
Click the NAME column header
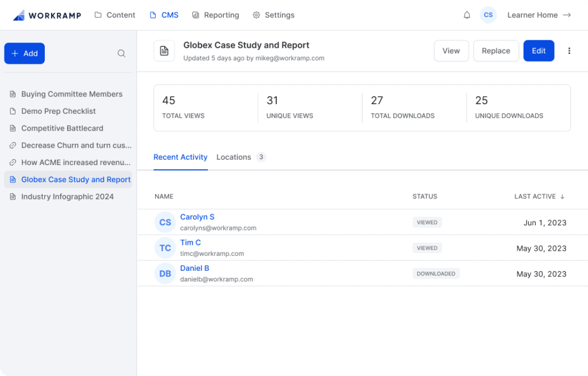[x=164, y=197]
